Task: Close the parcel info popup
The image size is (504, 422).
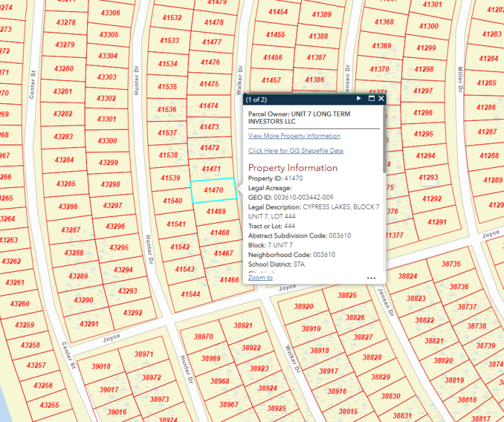Action: pyautogui.click(x=381, y=99)
